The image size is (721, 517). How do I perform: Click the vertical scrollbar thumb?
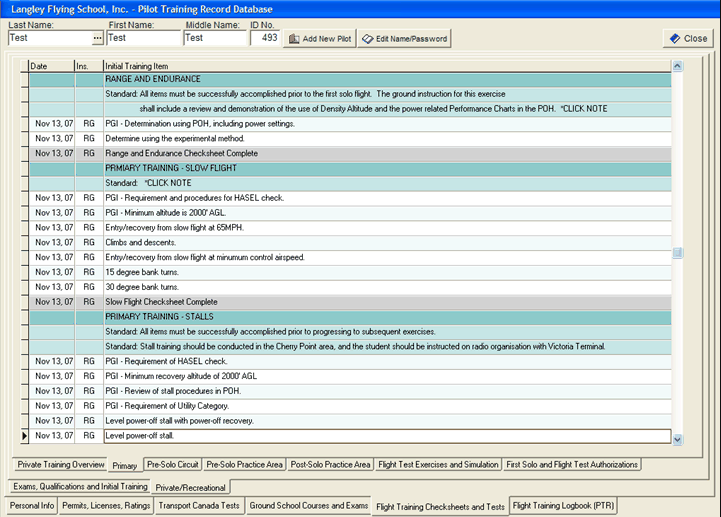point(677,253)
